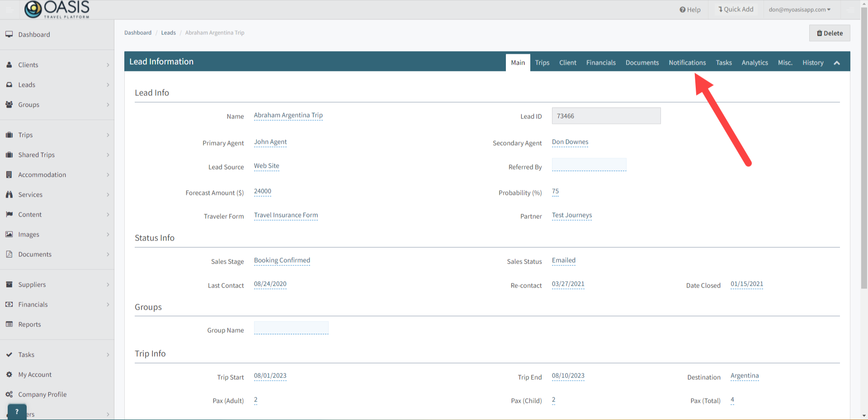The width and height of the screenshot is (868, 420).
Task: Open the Financials tab
Action: coord(601,63)
